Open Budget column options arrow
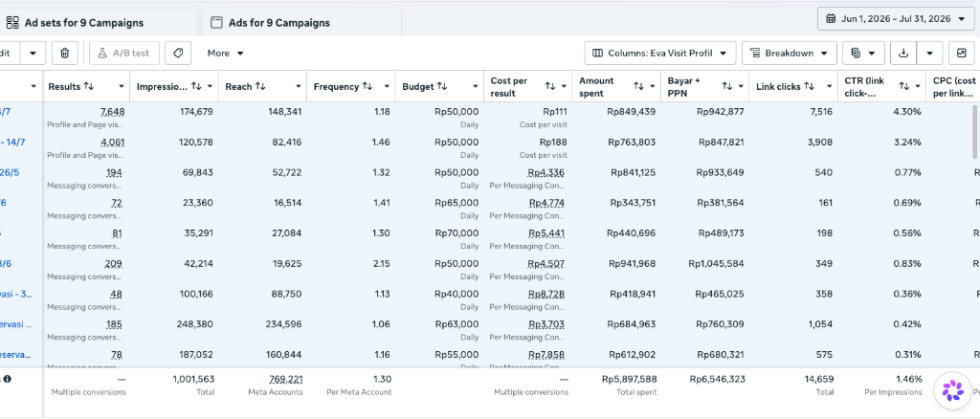The image size is (980, 419). tap(476, 87)
